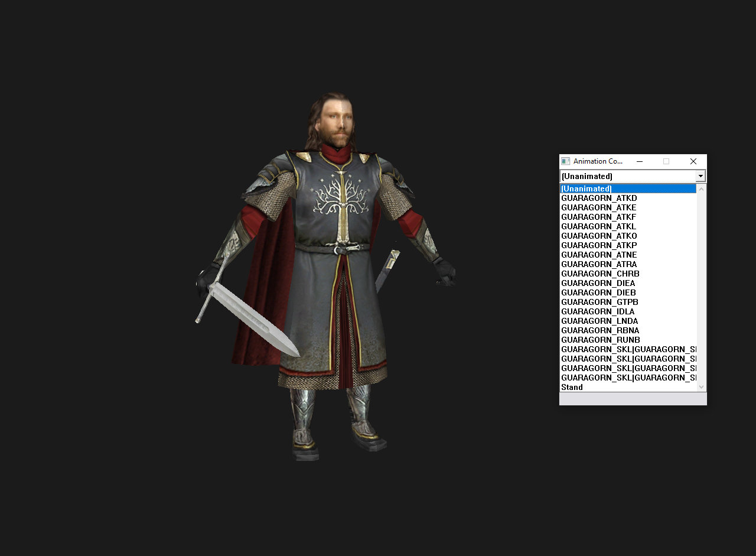Minimize the Animation Control window
This screenshot has width=756, height=556.
tap(639, 161)
